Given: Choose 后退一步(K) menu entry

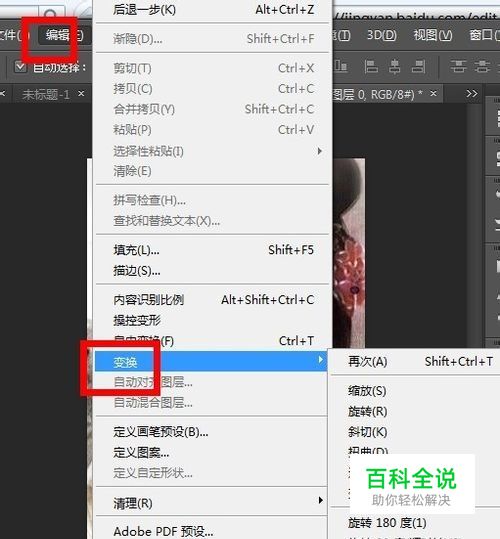Looking at the screenshot, I should point(212,10).
